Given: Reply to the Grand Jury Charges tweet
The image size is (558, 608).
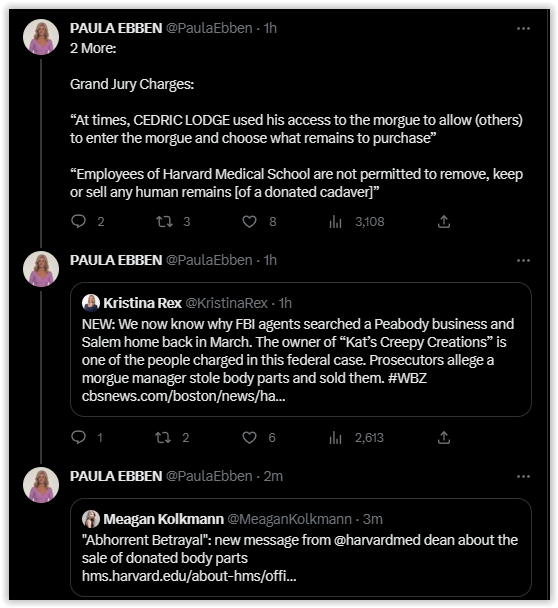Looking at the screenshot, I should (x=79, y=221).
